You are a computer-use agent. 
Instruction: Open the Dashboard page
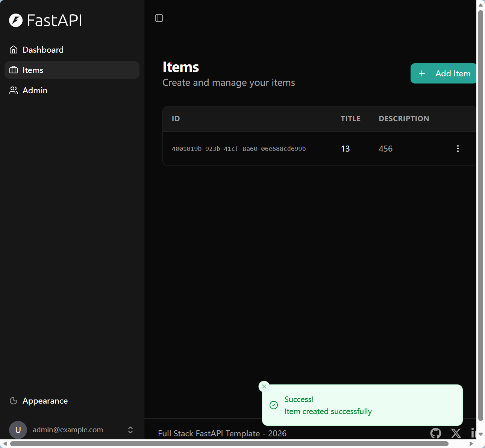[43, 50]
